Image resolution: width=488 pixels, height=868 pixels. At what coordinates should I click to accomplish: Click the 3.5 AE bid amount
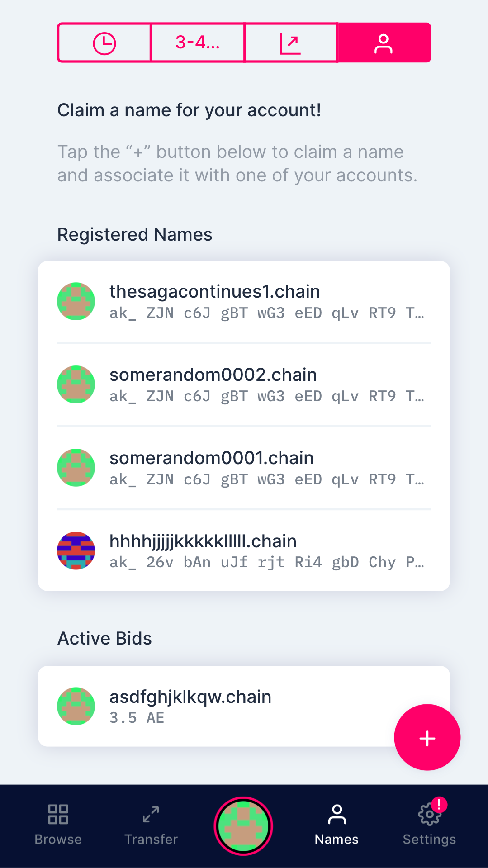tap(137, 717)
